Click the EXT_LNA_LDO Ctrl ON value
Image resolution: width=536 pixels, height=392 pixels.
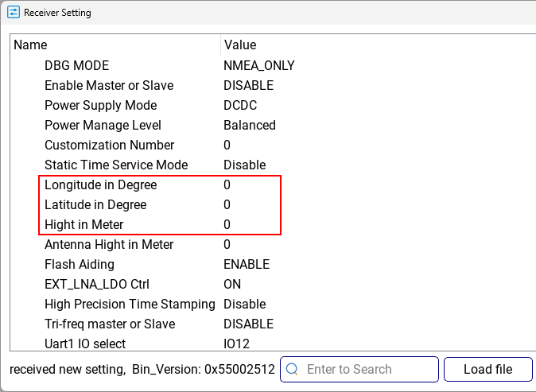pyautogui.click(x=232, y=284)
